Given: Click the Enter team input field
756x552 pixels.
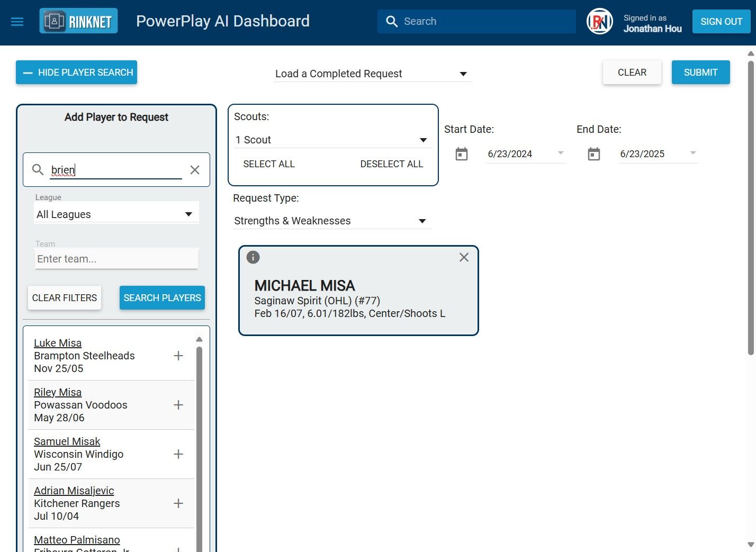Looking at the screenshot, I should pos(116,259).
